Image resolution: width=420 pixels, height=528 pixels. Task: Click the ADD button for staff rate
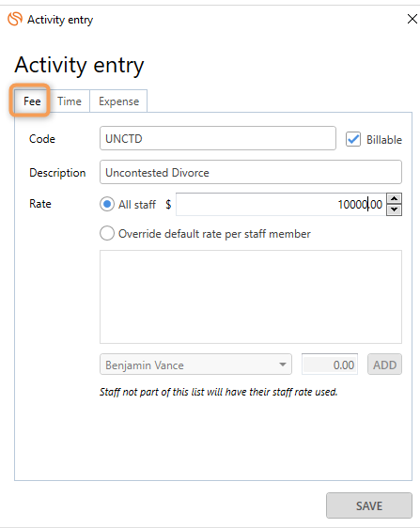384,365
